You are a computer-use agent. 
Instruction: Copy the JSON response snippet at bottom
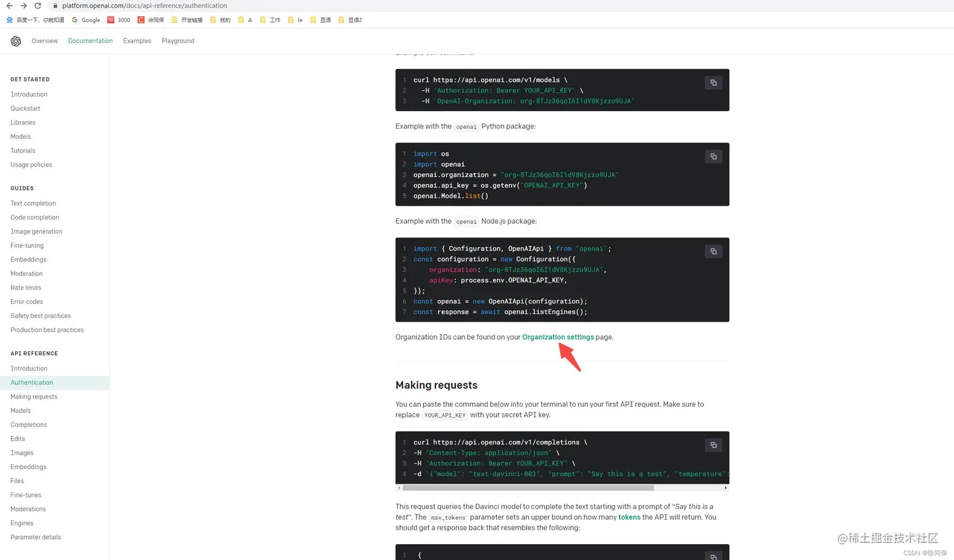point(714,556)
